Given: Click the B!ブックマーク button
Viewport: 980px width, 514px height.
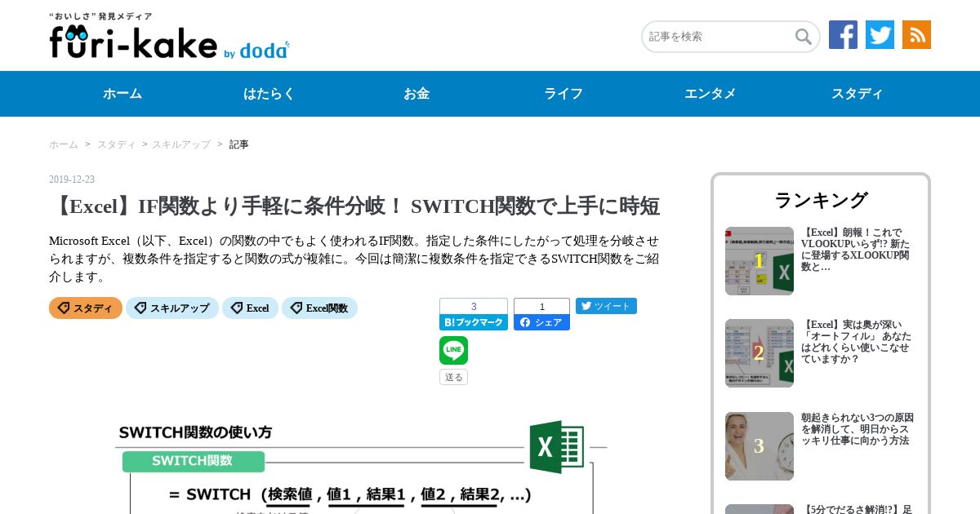Looking at the screenshot, I should pyautogui.click(x=474, y=322).
